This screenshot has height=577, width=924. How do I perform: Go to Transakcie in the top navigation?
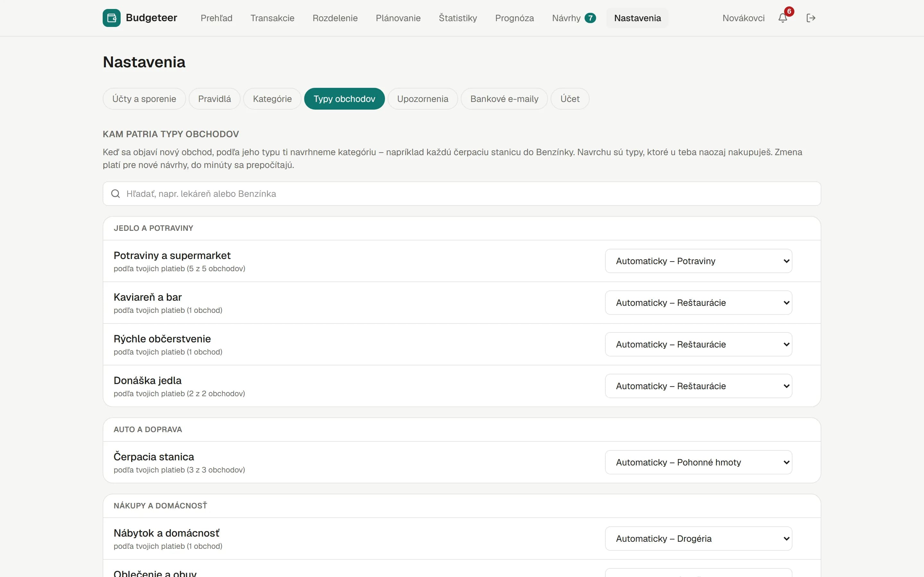click(x=272, y=18)
